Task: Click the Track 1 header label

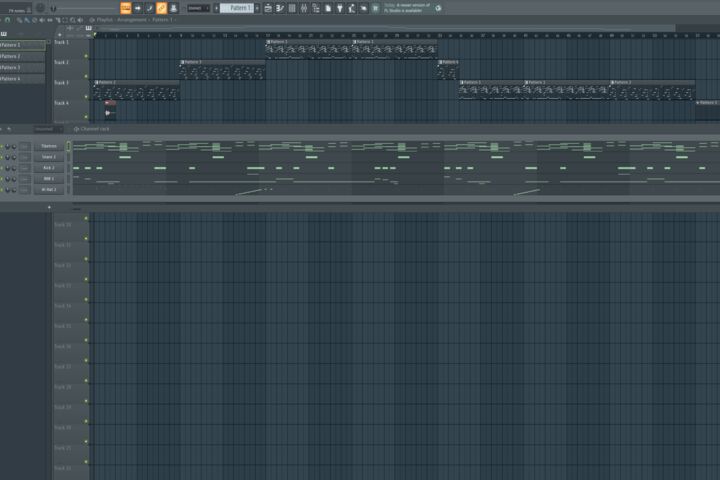Action: tap(62, 42)
